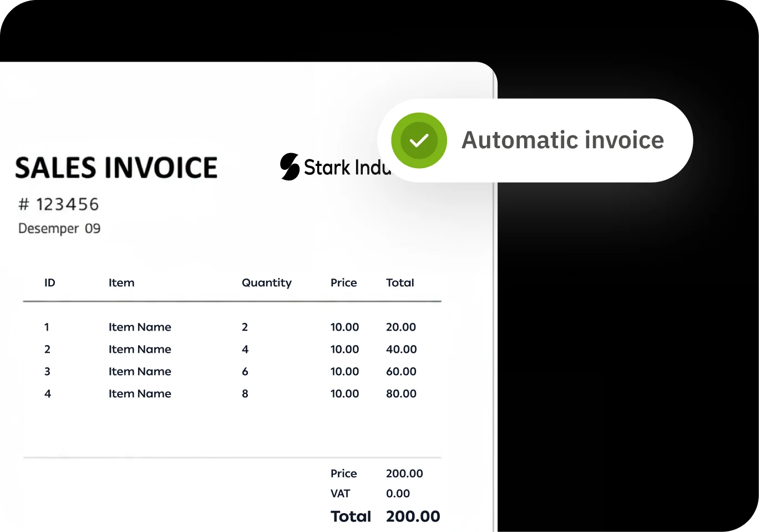Click the green checkmark icon
This screenshot has width=781, height=532.
point(419,140)
